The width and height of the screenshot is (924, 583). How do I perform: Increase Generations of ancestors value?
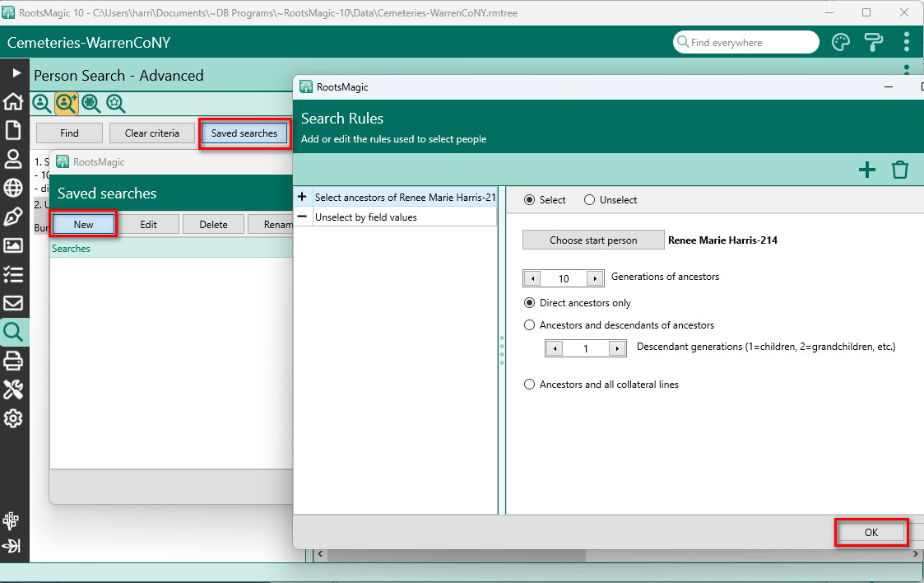point(595,278)
